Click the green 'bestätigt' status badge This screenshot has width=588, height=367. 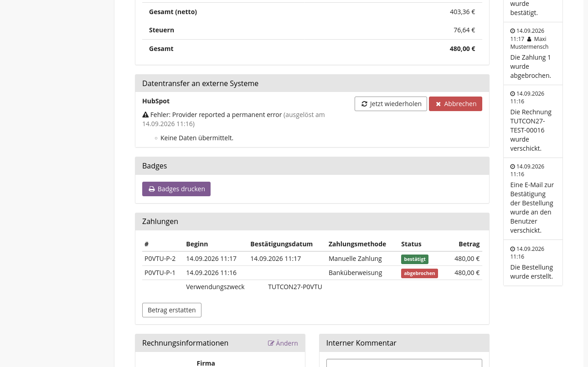[x=415, y=259]
